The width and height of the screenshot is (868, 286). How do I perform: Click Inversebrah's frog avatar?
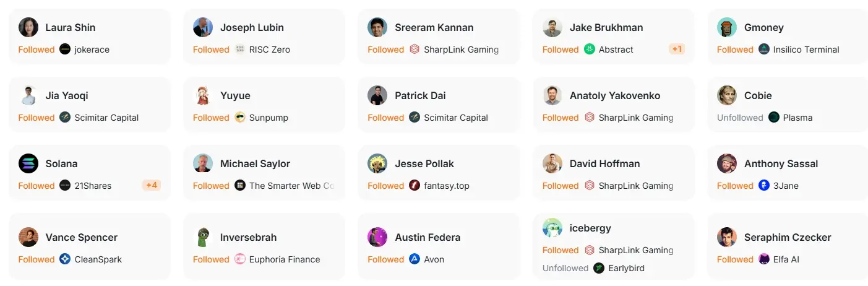click(x=203, y=237)
